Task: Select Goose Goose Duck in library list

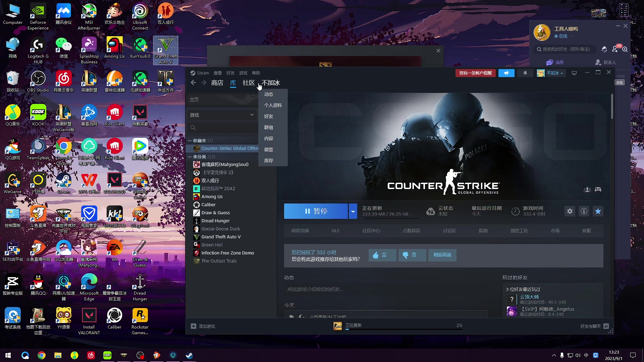Action: tap(220, 229)
